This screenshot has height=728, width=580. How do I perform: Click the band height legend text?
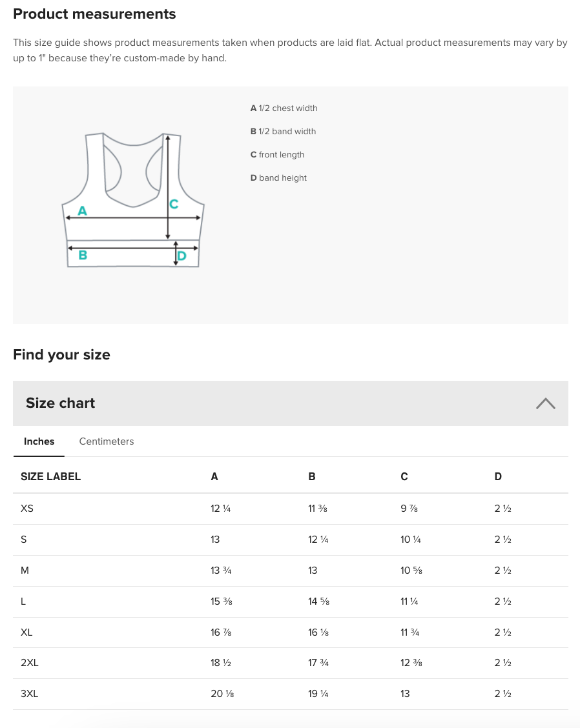click(282, 177)
